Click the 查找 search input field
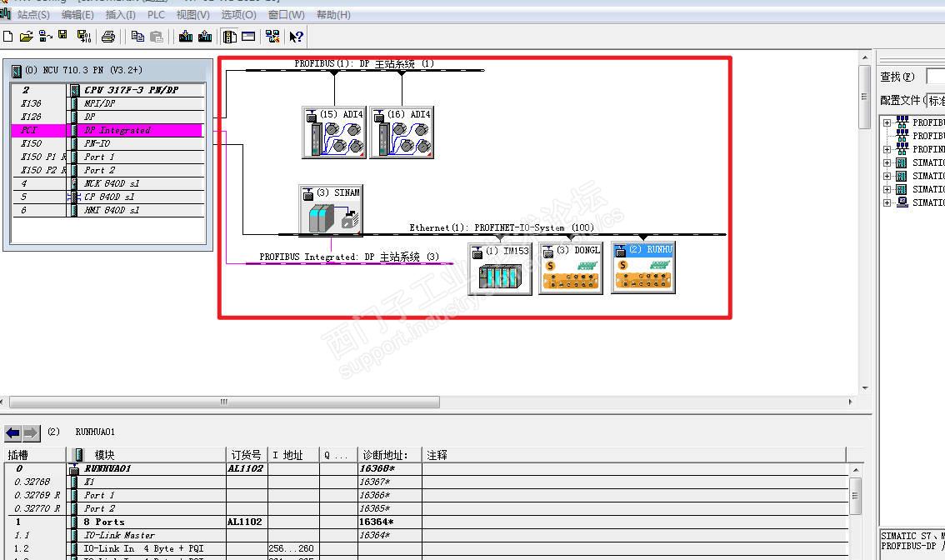 point(935,77)
